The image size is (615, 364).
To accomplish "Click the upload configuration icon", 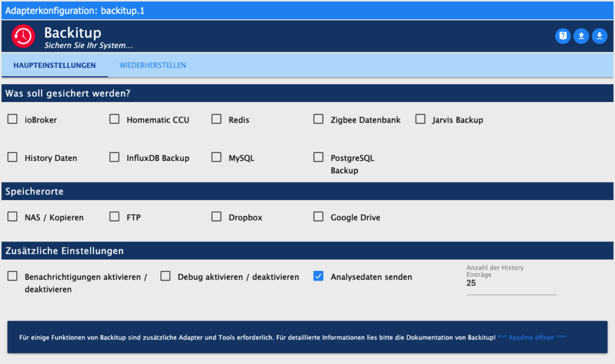I will [x=581, y=36].
